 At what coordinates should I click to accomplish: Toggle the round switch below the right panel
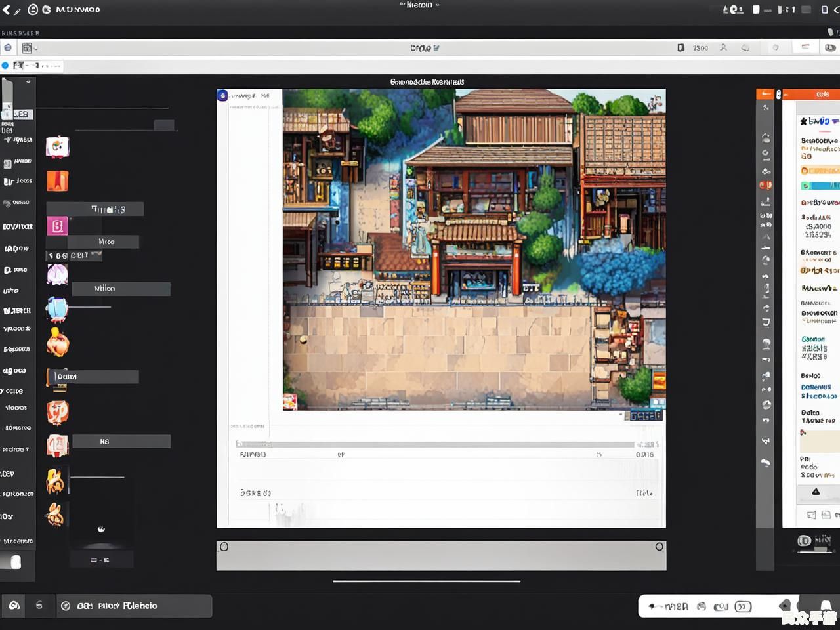pyautogui.click(x=805, y=541)
